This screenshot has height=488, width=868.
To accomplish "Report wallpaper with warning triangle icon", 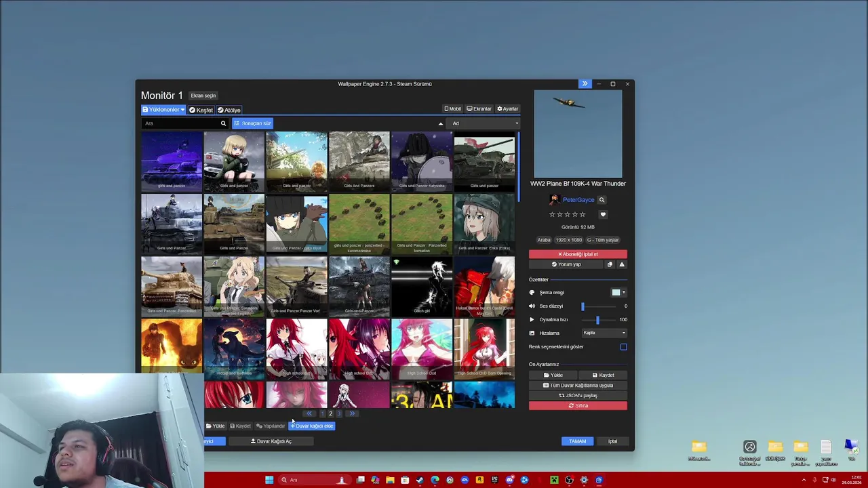I will 622,264.
